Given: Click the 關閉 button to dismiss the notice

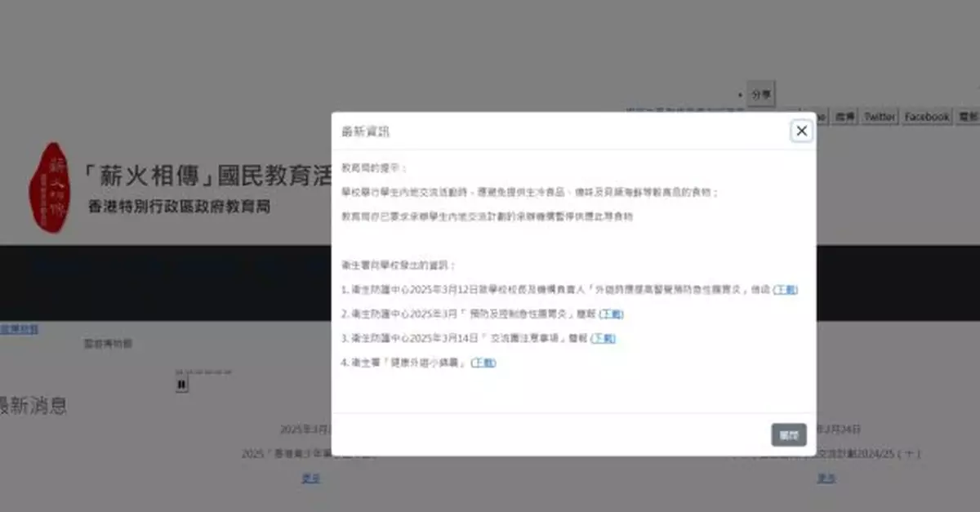Looking at the screenshot, I should (x=787, y=434).
